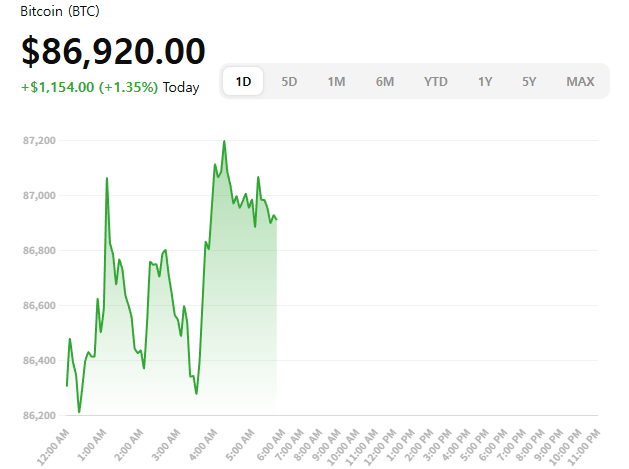Show the 1M price history

coord(337,81)
